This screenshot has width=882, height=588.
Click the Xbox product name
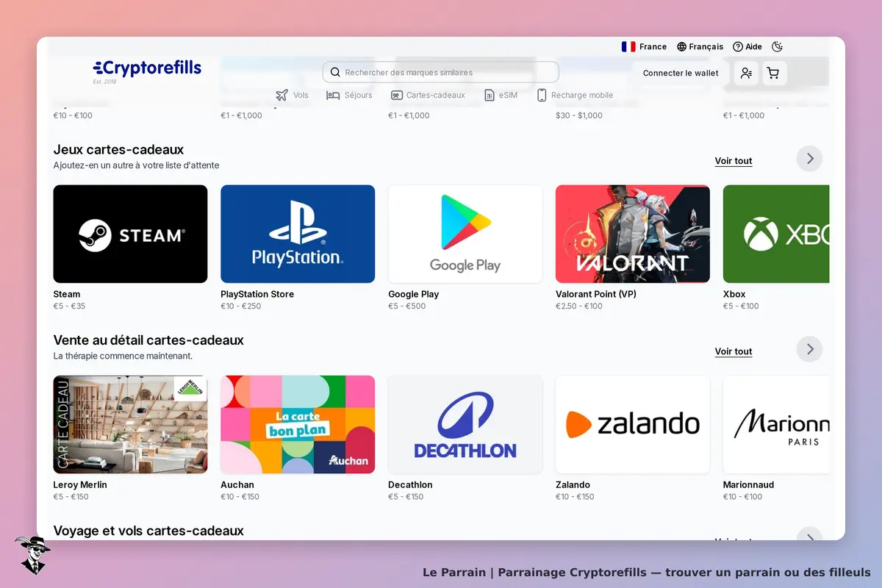point(734,294)
